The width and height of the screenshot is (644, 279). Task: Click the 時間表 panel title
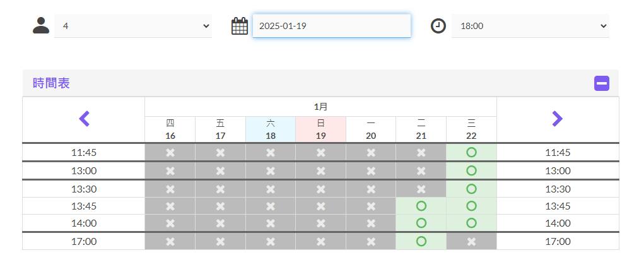click(x=51, y=83)
